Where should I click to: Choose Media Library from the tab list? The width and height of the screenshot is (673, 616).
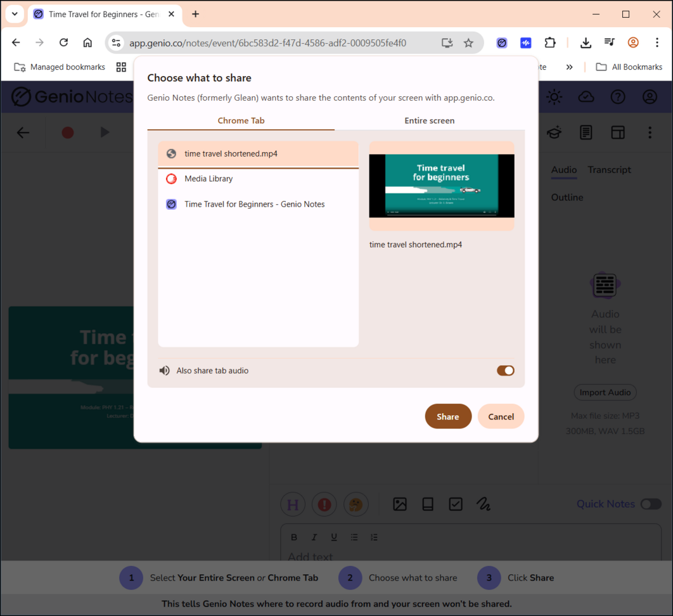258,179
